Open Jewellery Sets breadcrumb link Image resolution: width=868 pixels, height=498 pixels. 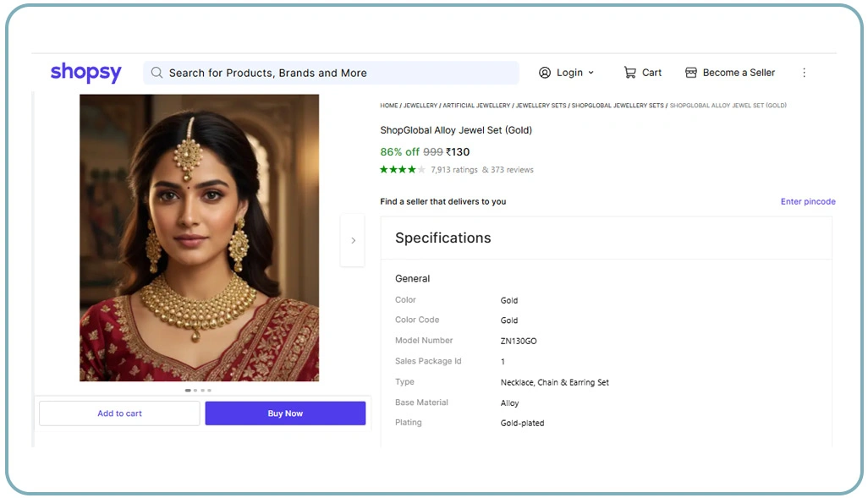pos(541,106)
